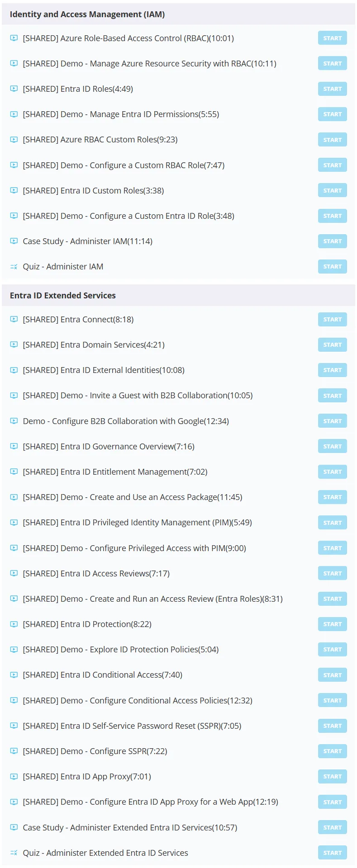Start the Entra ID Protection(8:22) lesson
357x868 pixels.
[333, 624]
